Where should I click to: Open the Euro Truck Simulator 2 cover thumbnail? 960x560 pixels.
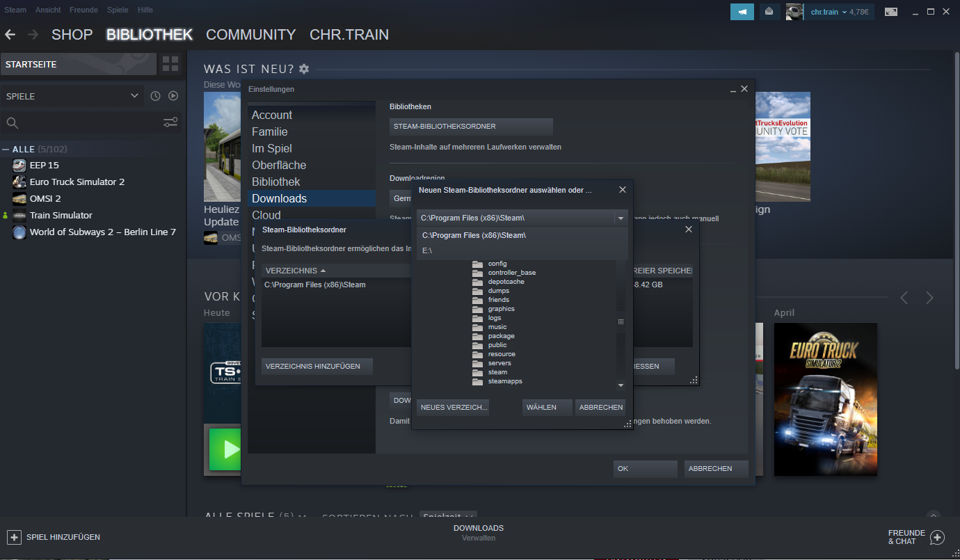(826, 399)
